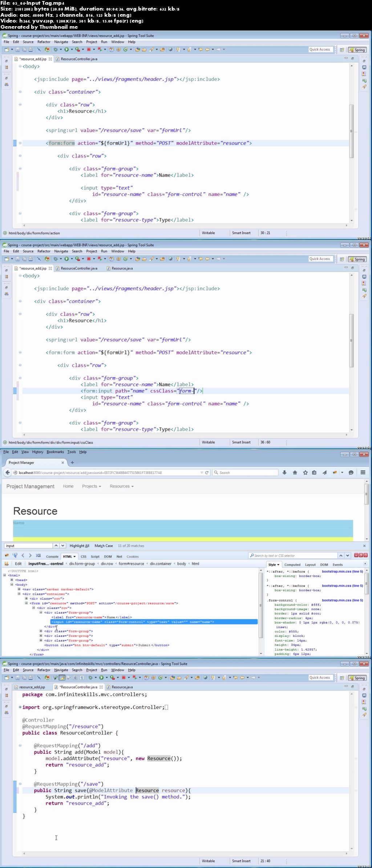Click the reload icon in the URL bar

coord(207,473)
